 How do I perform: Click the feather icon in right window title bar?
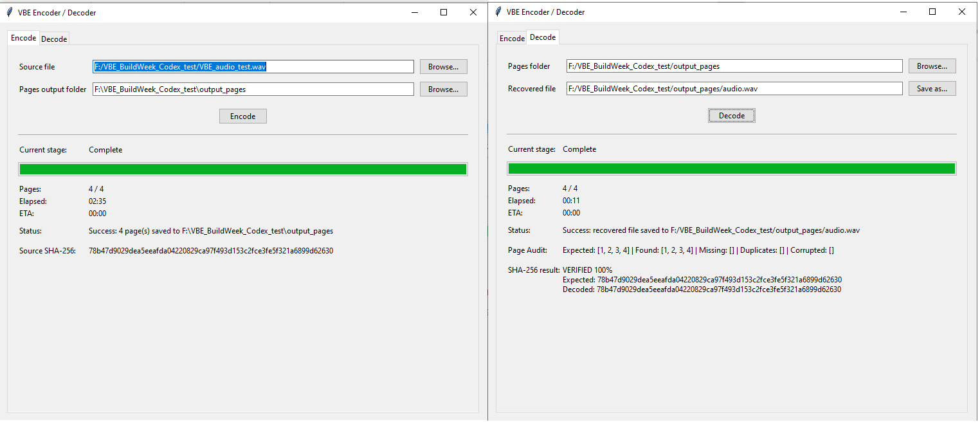498,12
